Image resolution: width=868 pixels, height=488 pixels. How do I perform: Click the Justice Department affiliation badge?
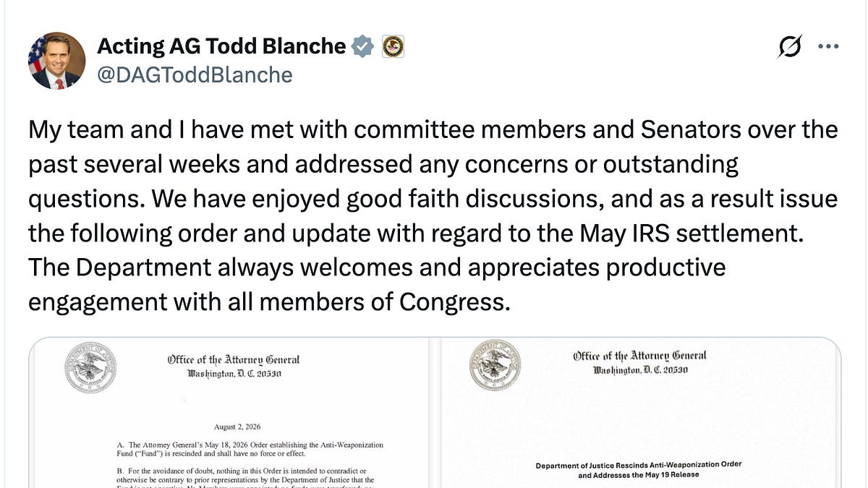pyautogui.click(x=392, y=47)
